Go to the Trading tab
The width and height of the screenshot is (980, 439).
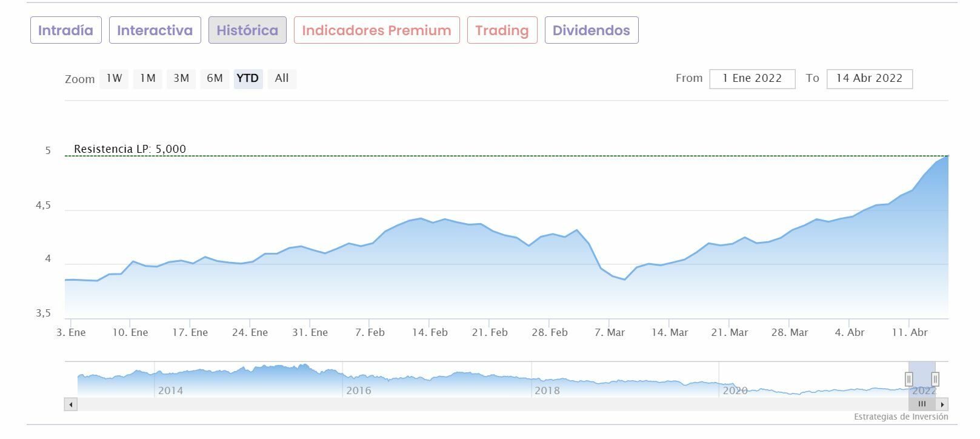[502, 30]
